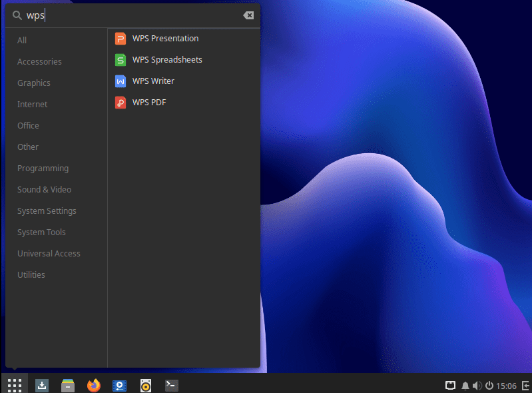The height and width of the screenshot is (393, 532).
Task: Click the power icon in system tray
Action: point(489,386)
